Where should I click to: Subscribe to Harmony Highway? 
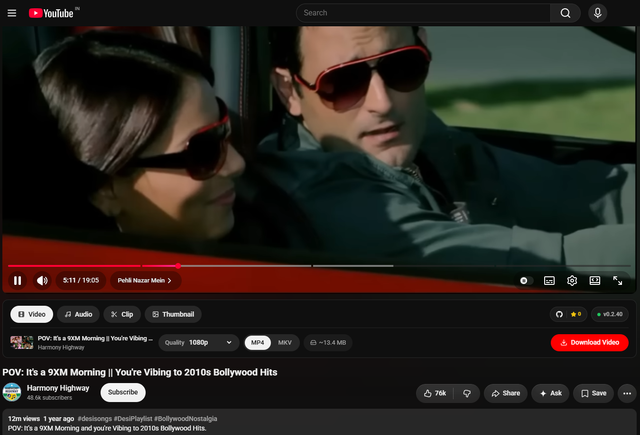123,392
